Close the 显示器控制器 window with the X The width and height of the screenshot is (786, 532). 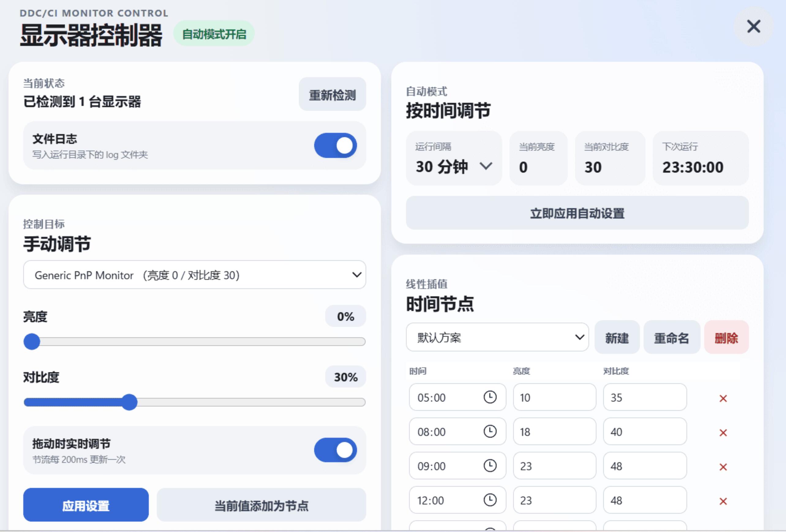(x=754, y=26)
